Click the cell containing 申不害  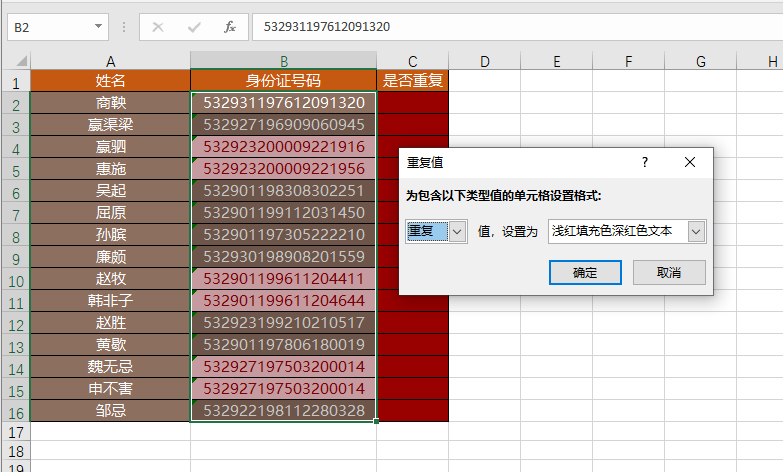pos(110,388)
